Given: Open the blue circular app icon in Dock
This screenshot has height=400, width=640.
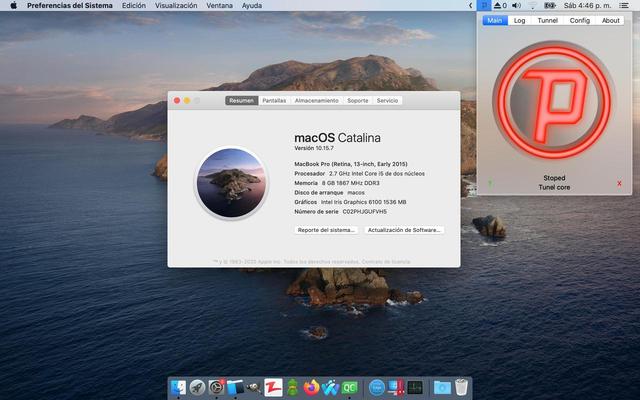Looking at the screenshot, I should tap(377, 387).
